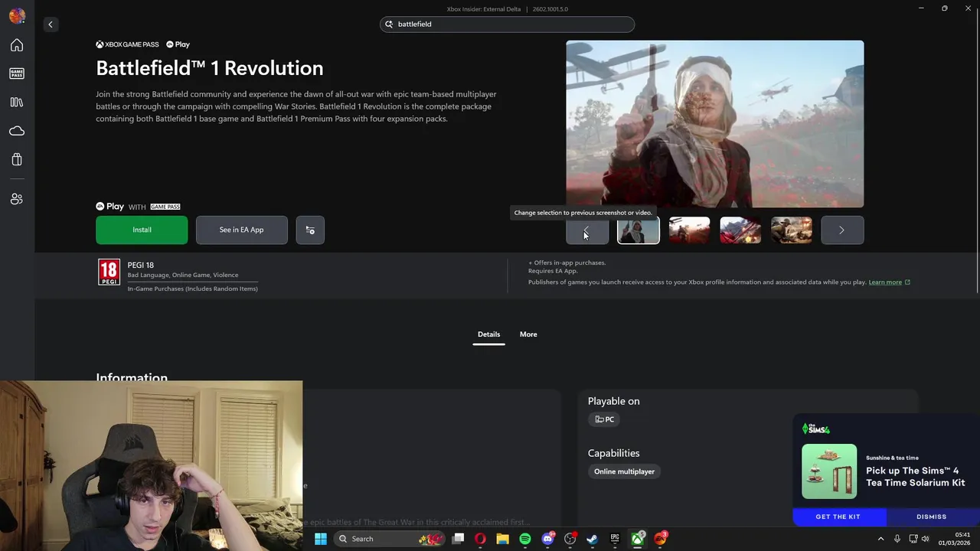Open Steam from the taskbar

(592, 539)
